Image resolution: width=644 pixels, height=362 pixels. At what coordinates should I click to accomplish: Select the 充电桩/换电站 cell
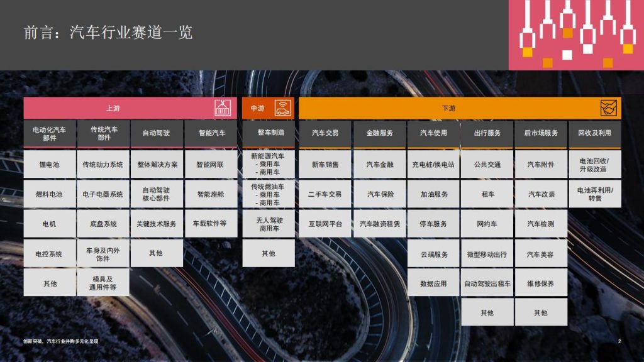pyautogui.click(x=433, y=164)
